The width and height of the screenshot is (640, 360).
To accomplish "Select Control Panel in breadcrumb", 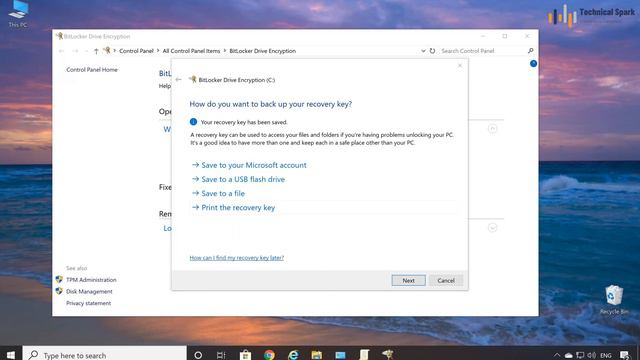I will pyautogui.click(x=136, y=51).
